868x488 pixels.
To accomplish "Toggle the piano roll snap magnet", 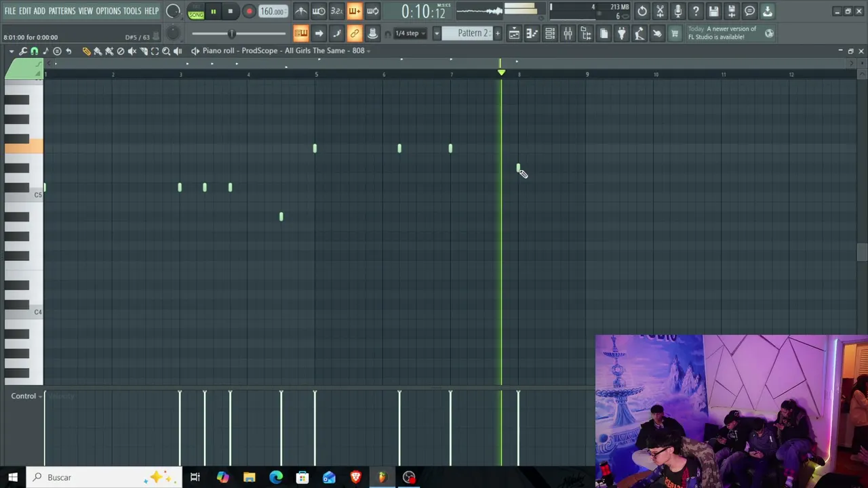I will coord(35,51).
